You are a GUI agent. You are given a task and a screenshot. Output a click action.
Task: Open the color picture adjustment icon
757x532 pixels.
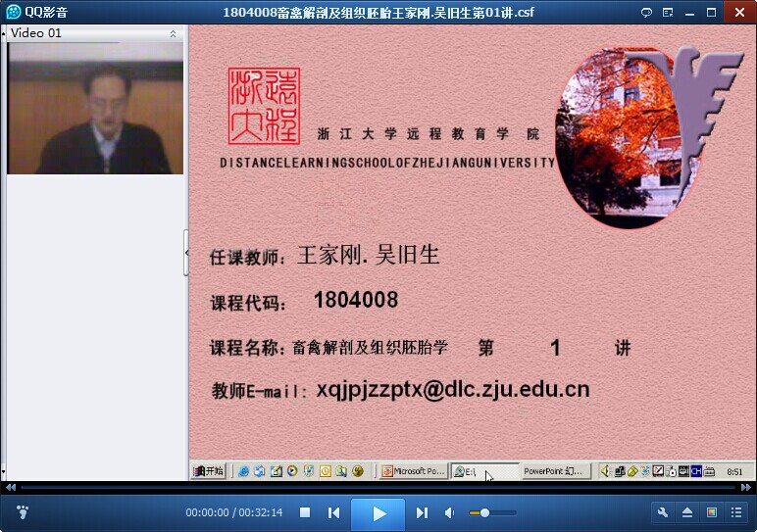tap(712, 512)
